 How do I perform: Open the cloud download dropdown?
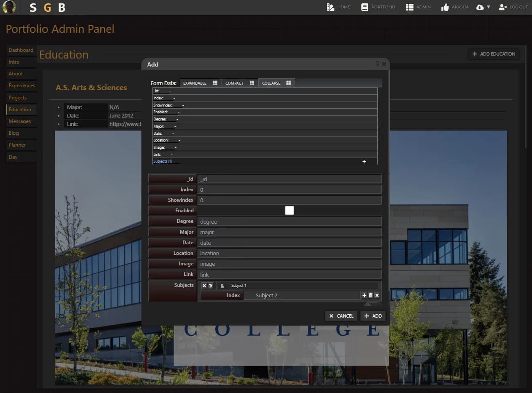click(483, 7)
